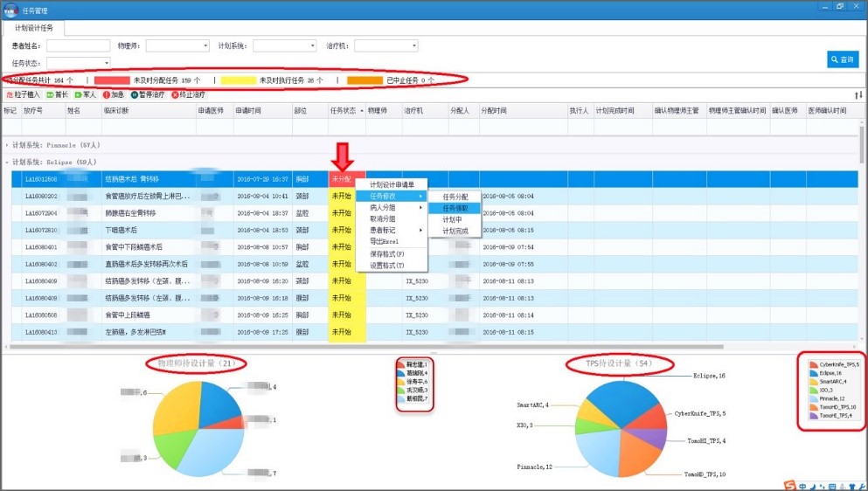Choose 任务领取 in the submenu
Viewport: 868px width, 491px height.
[455, 208]
